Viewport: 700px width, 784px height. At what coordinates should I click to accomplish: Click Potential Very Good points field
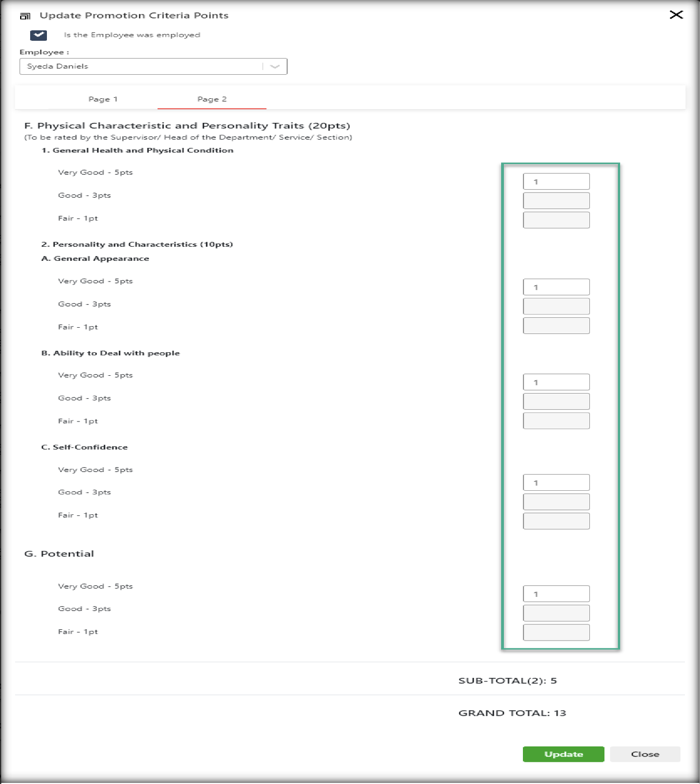[556, 594]
